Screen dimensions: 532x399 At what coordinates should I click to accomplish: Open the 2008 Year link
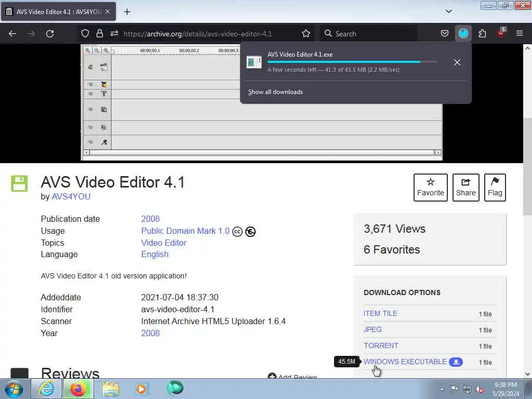click(150, 333)
